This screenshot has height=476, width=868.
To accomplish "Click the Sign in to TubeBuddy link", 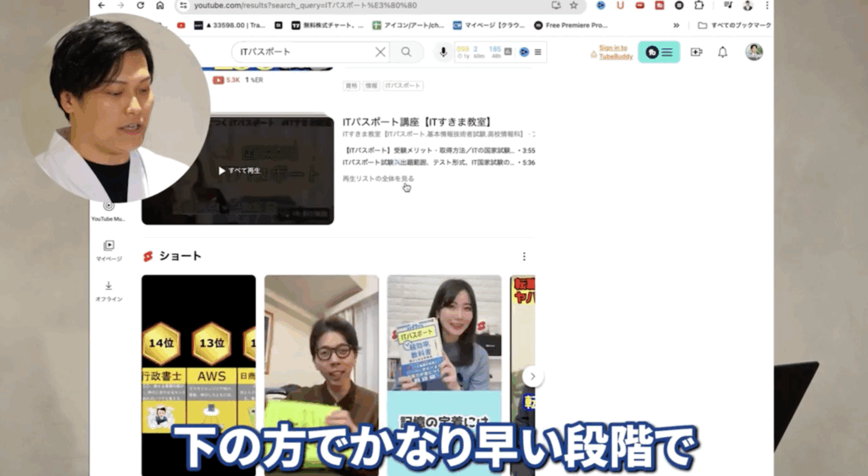I will [612, 53].
